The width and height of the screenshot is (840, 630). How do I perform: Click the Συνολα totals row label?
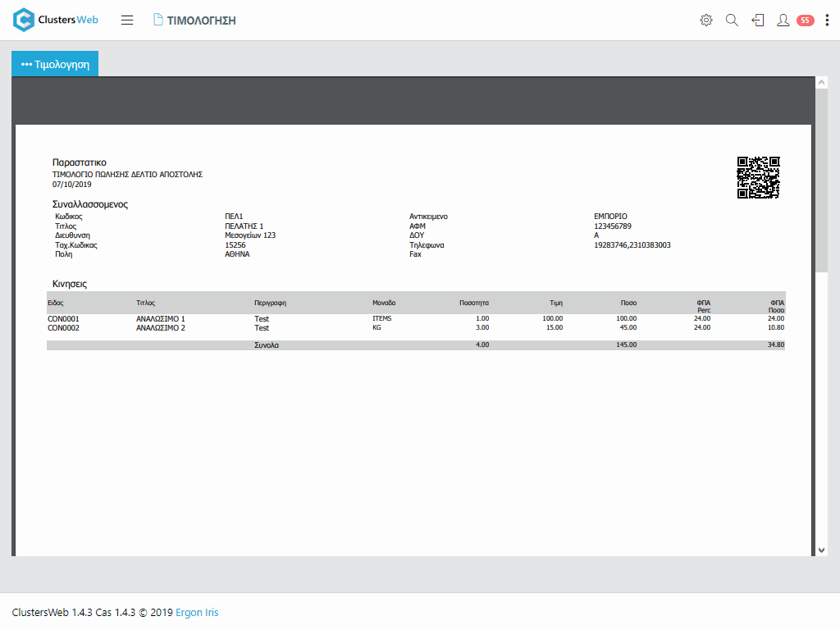click(x=267, y=345)
